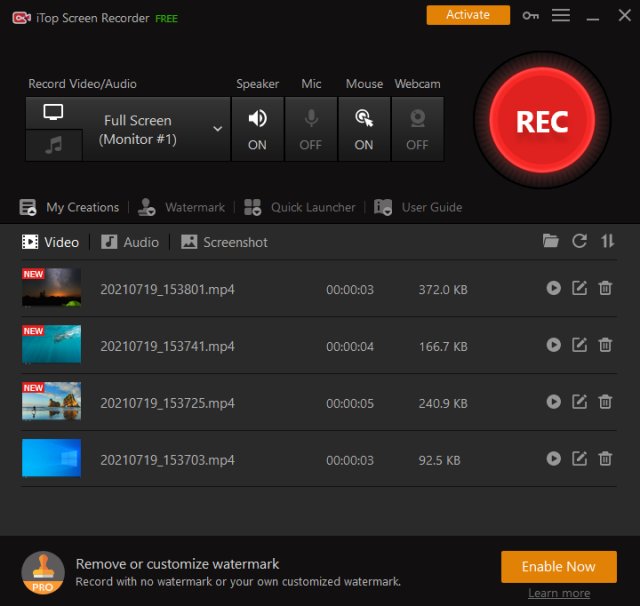
Task: Toggle the Speaker ON button
Action: (x=258, y=129)
